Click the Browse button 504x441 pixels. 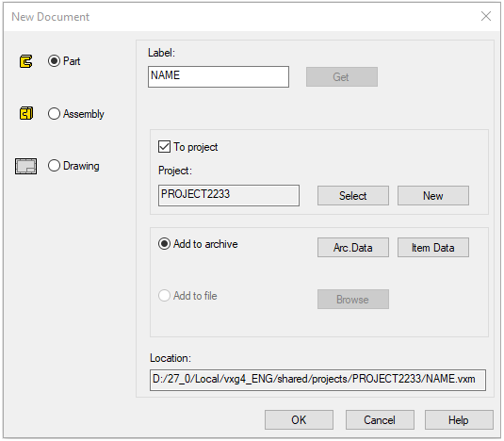pyautogui.click(x=353, y=300)
